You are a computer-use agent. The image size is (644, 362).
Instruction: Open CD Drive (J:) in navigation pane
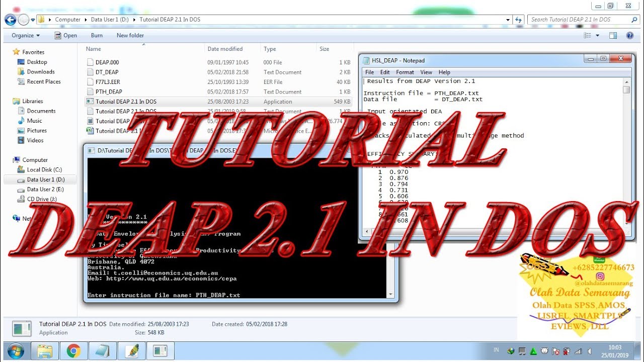pos(42,199)
